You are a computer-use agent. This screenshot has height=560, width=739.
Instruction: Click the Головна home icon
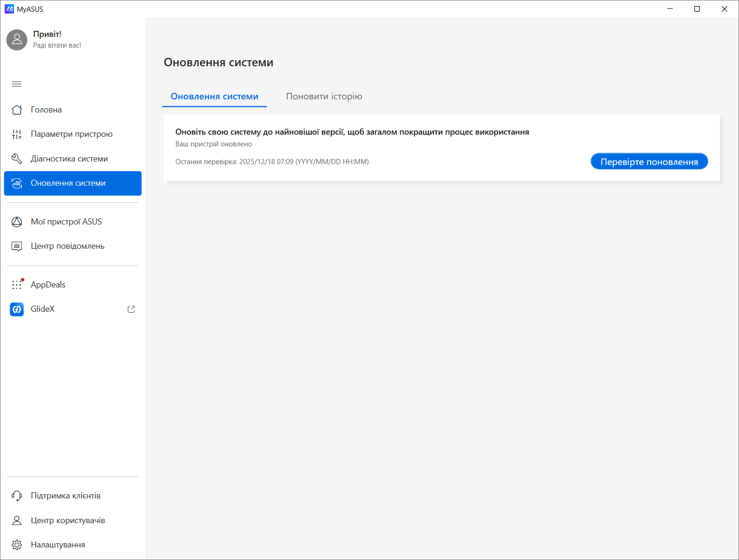point(17,110)
